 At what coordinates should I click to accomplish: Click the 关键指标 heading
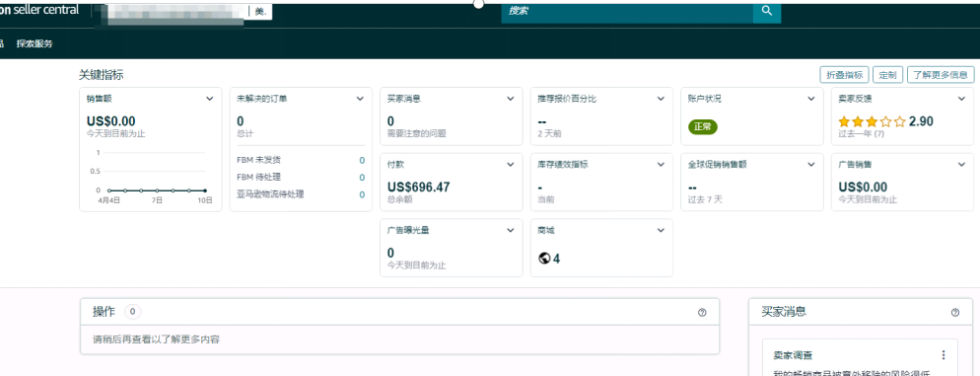coord(101,74)
